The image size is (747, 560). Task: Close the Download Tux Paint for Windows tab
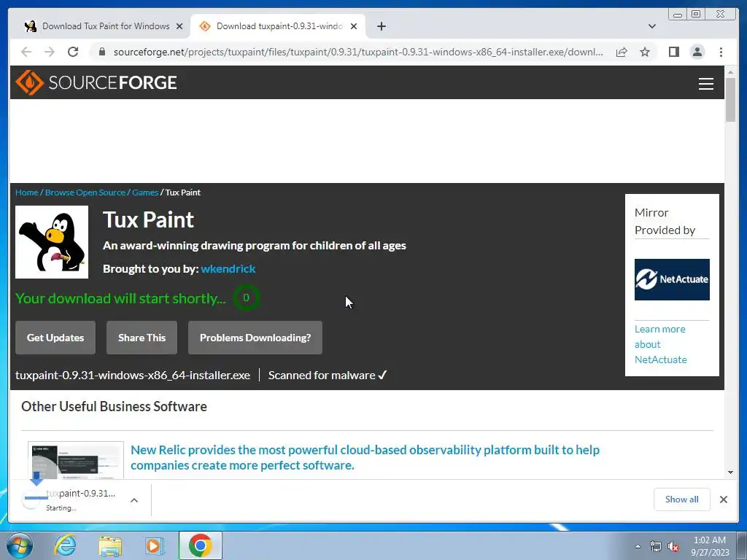pyautogui.click(x=179, y=26)
